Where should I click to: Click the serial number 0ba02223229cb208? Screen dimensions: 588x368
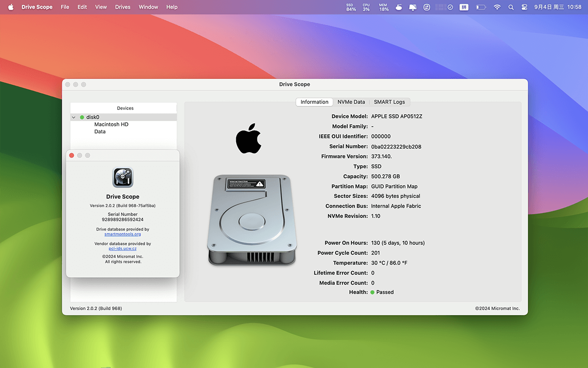pyautogui.click(x=396, y=147)
